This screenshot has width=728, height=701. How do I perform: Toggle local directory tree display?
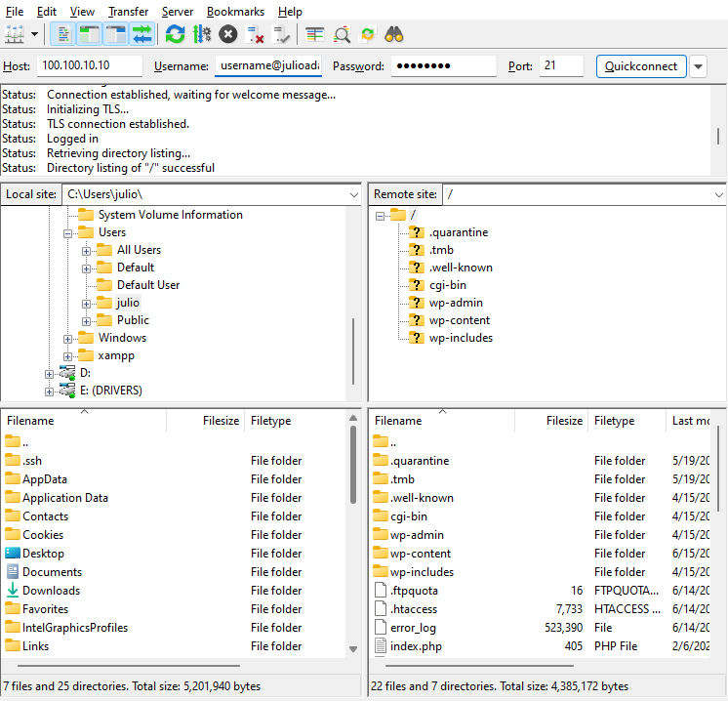(x=89, y=34)
